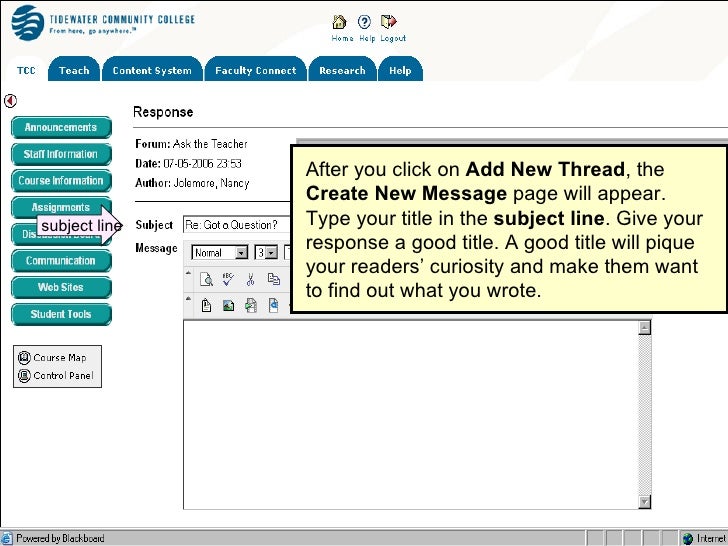The height and width of the screenshot is (546, 728).
Task: Collapse the second editor toolbar row arrow
Action: [188, 273]
